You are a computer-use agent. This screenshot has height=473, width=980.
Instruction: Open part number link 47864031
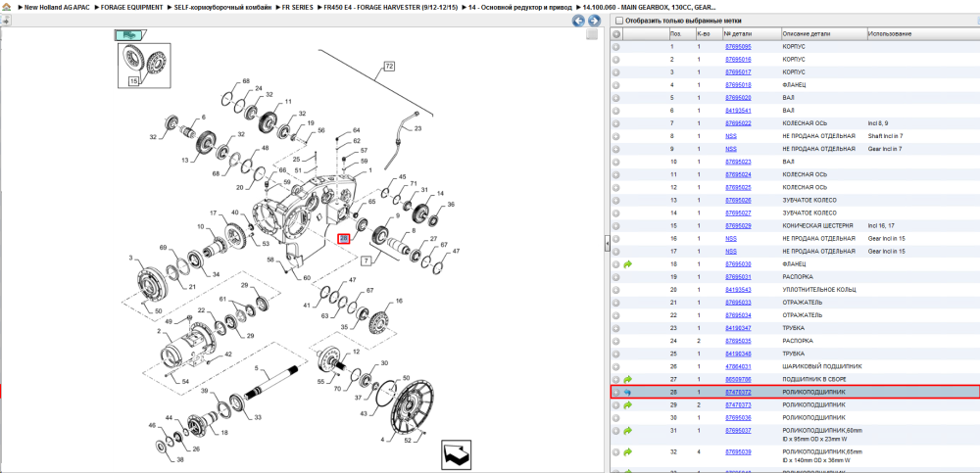[x=738, y=367]
